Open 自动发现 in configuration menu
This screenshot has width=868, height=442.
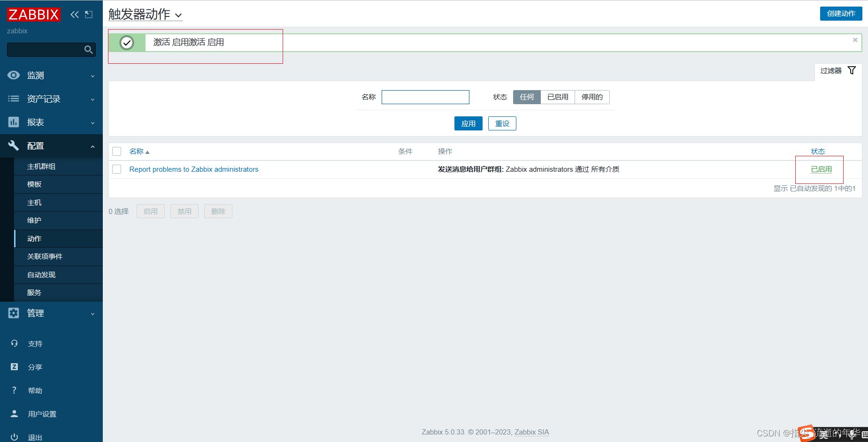point(58,275)
